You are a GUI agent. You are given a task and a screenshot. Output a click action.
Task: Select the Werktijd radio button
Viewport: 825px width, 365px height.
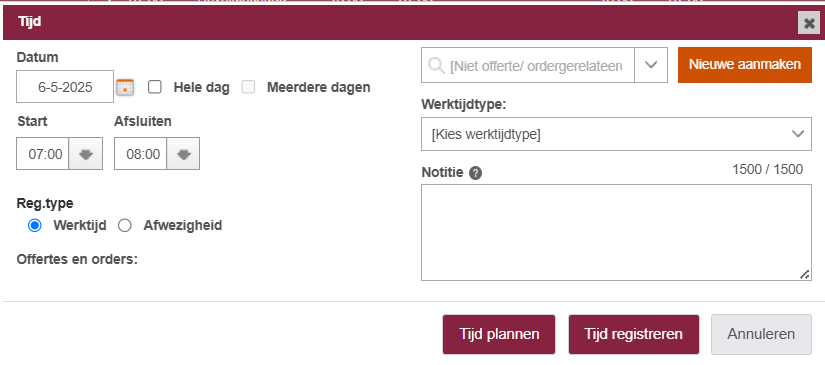coord(35,226)
